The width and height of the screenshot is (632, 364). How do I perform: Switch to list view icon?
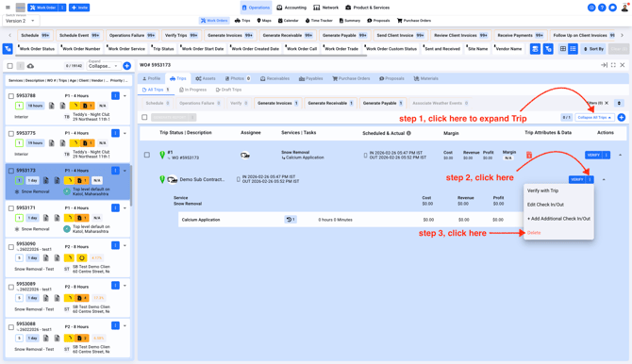pos(573,49)
